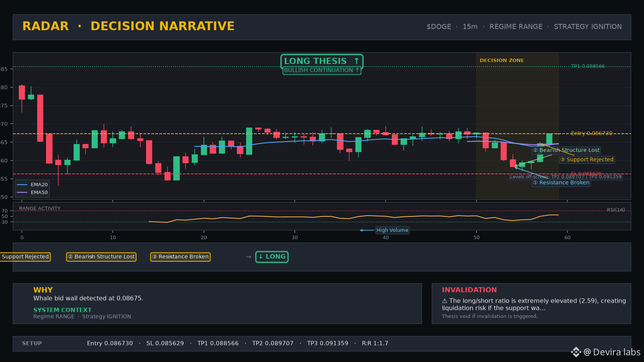Viewport: 644px width, 362px height.
Task: Click REGIME RANGE in the header
Action: click(516, 27)
